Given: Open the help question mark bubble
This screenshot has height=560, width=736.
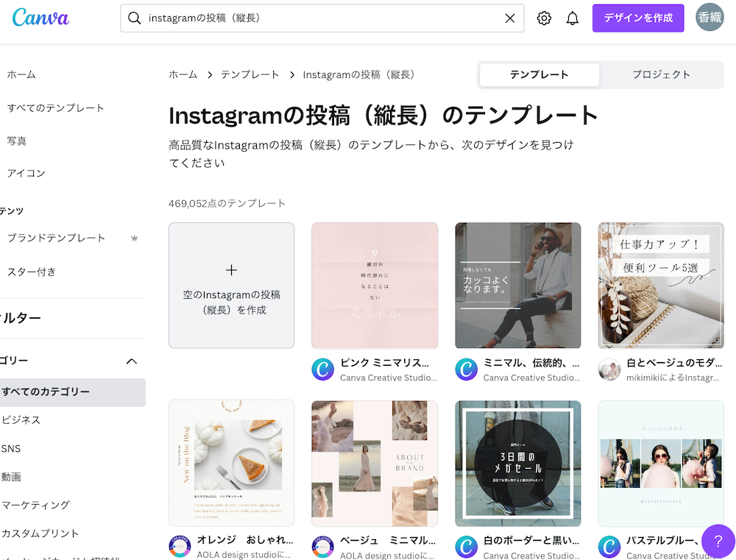Looking at the screenshot, I should click(x=718, y=541).
